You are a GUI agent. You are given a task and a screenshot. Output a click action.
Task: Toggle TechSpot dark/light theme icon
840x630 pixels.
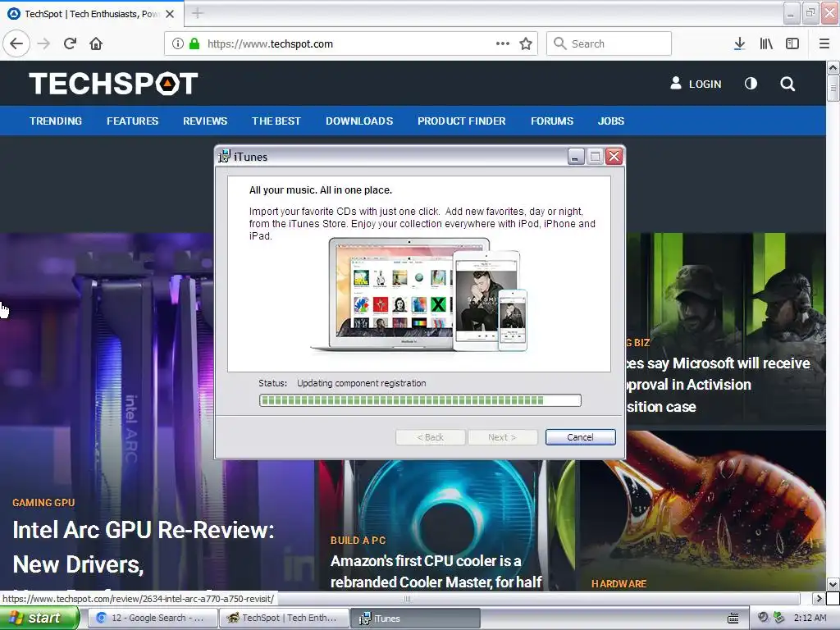pos(751,84)
